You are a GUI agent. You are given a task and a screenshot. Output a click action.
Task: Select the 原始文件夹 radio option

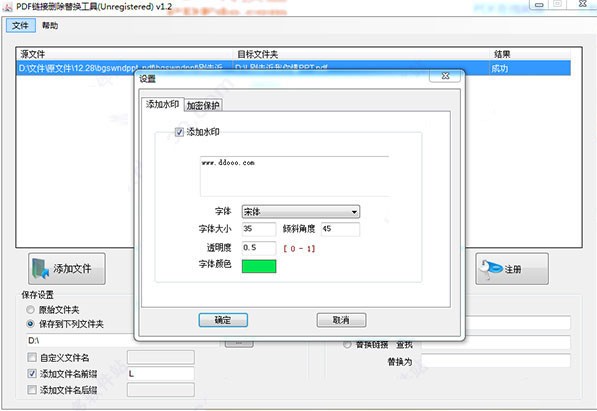coord(30,310)
